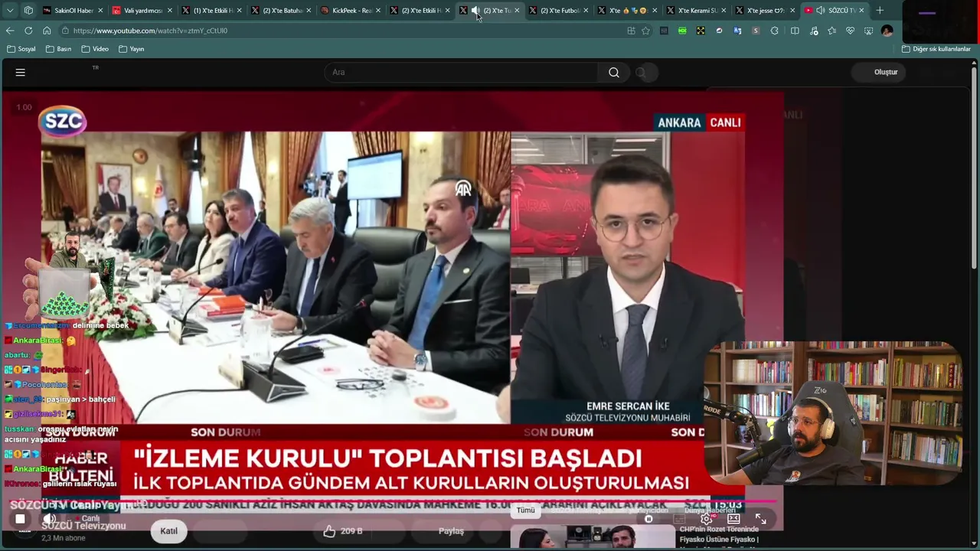Click the browser address bar URL
This screenshot has height=551, width=980.
point(150,31)
